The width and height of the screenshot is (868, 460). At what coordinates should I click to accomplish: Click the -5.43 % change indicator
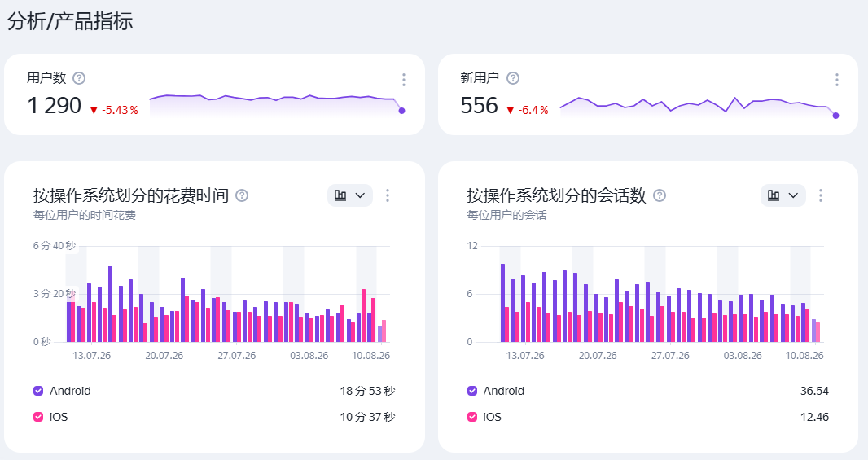[114, 110]
